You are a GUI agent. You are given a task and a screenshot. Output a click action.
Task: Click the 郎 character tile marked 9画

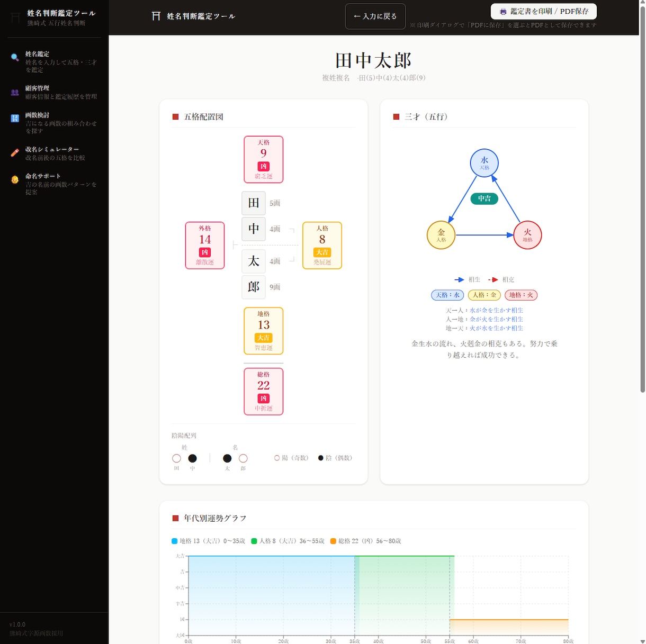(254, 287)
